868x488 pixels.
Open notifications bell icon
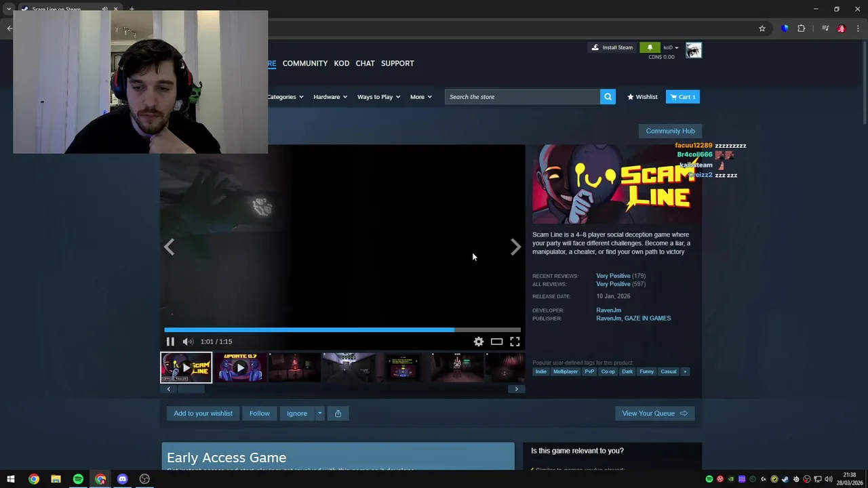point(650,47)
